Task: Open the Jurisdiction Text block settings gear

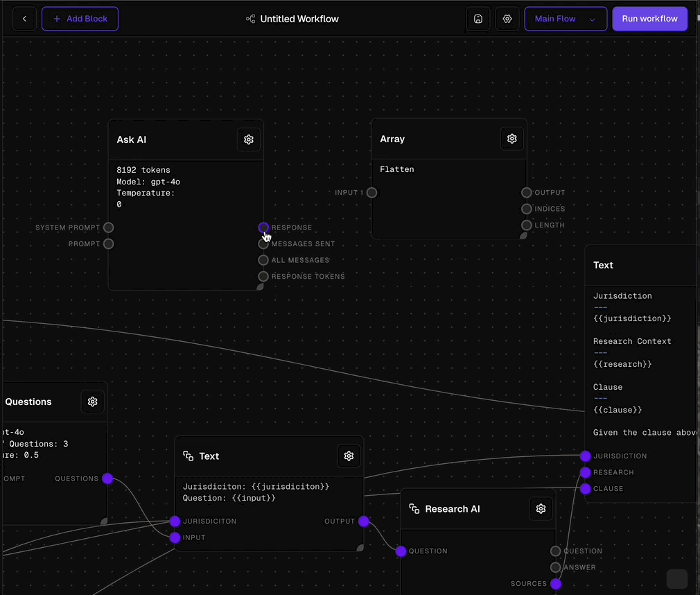Action: pyautogui.click(x=349, y=456)
